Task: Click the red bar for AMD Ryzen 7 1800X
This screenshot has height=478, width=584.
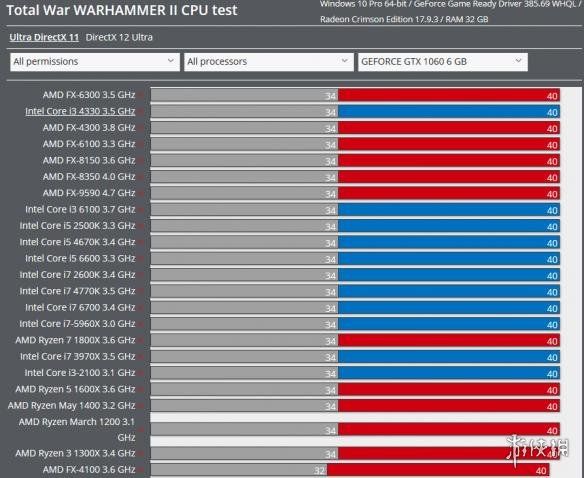Action: [449, 341]
